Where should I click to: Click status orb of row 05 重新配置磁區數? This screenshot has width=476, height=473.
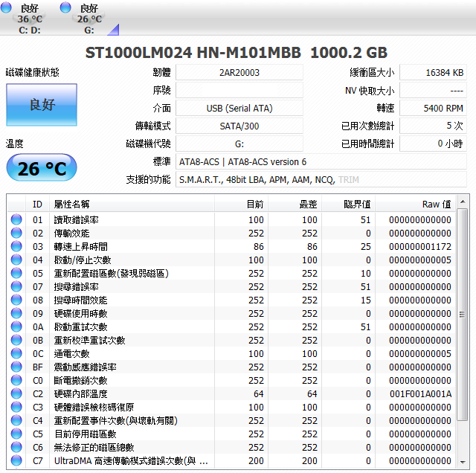point(16,273)
